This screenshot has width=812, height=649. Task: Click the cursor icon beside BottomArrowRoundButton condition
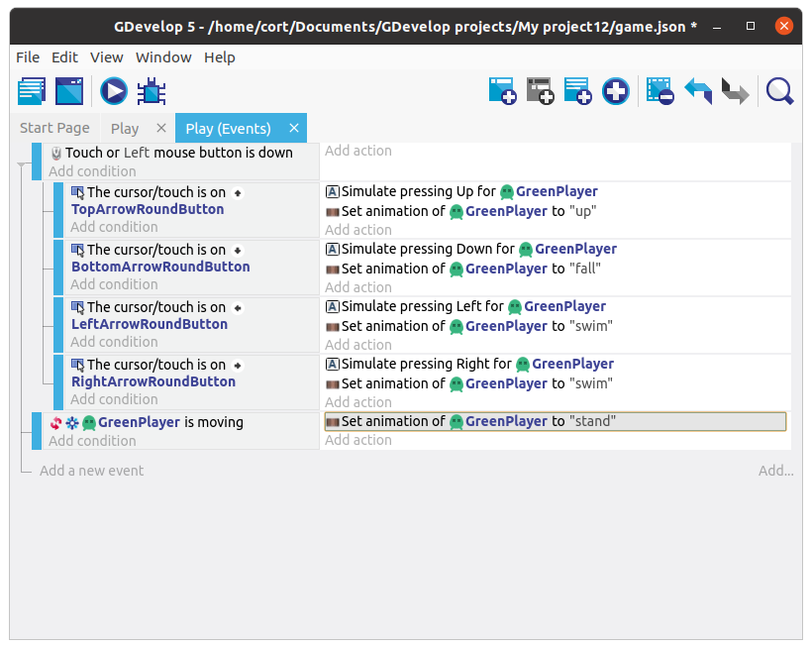click(77, 251)
